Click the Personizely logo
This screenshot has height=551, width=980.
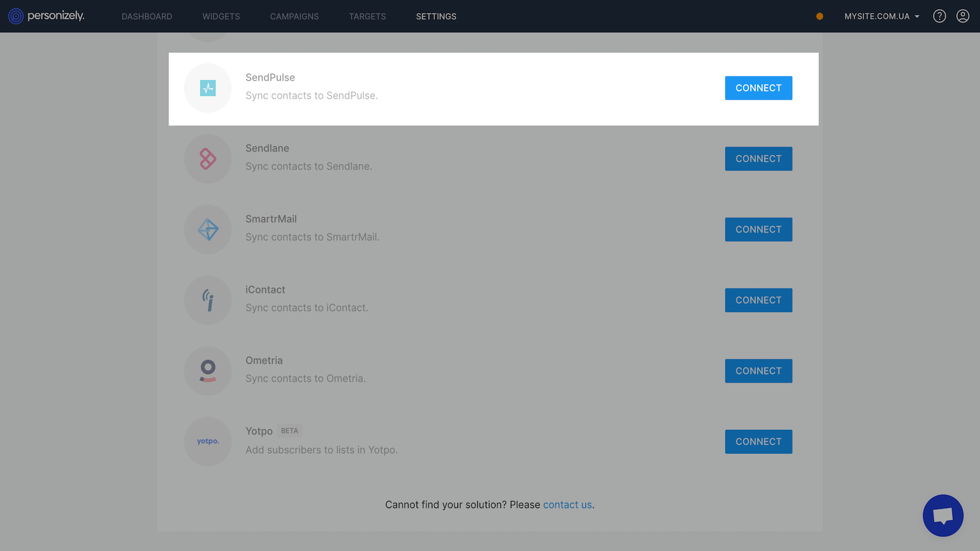click(x=47, y=16)
